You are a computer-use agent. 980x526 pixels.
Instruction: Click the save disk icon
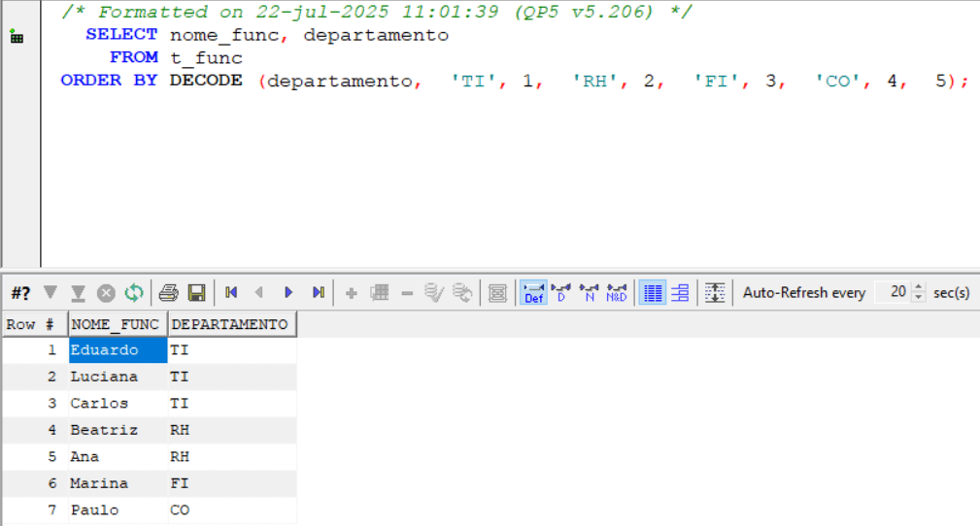pyautogui.click(x=196, y=292)
